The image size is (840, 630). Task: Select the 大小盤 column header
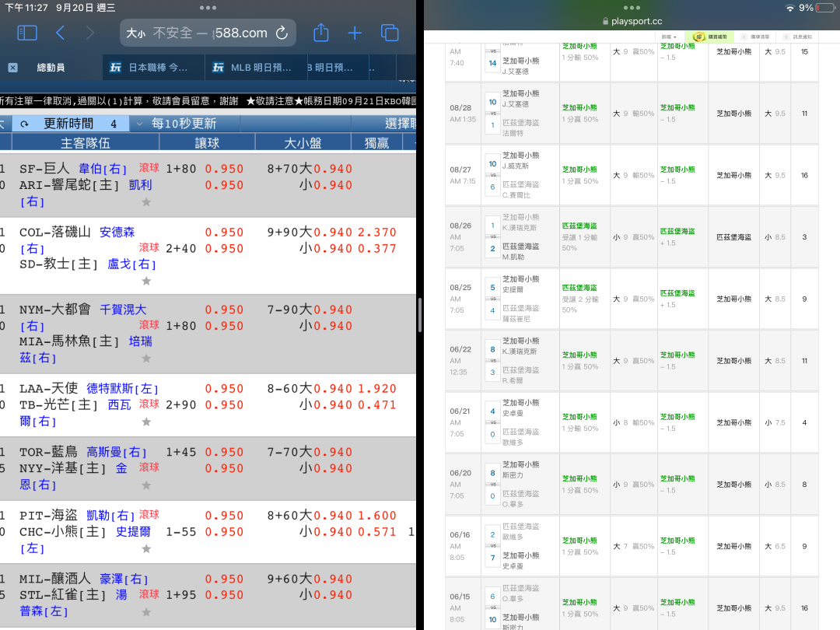(303, 143)
